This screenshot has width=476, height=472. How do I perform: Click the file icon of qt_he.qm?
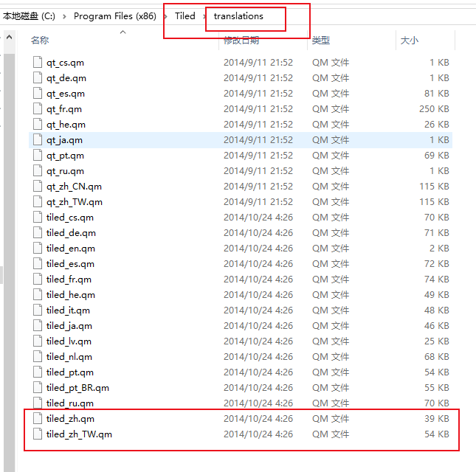[x=38, y=124]
